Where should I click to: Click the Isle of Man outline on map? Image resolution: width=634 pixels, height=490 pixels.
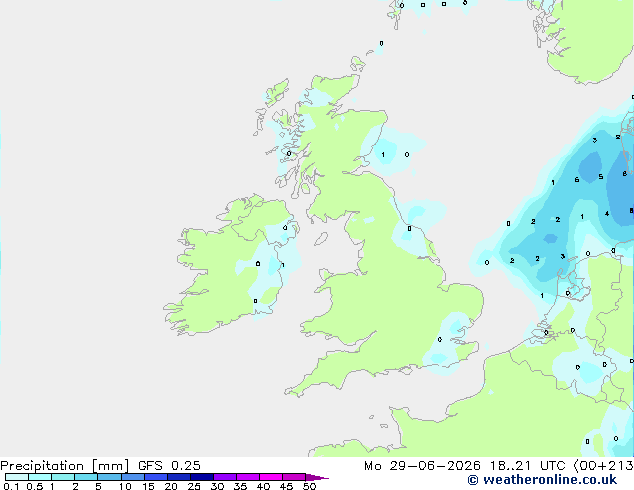tap(321, 239)
